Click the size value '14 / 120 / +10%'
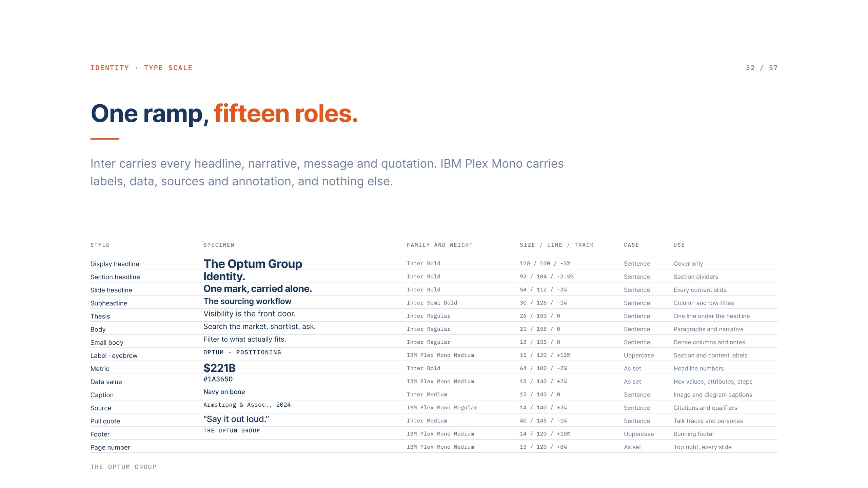Viewport: 868px width, 488px height. point(545,434)
